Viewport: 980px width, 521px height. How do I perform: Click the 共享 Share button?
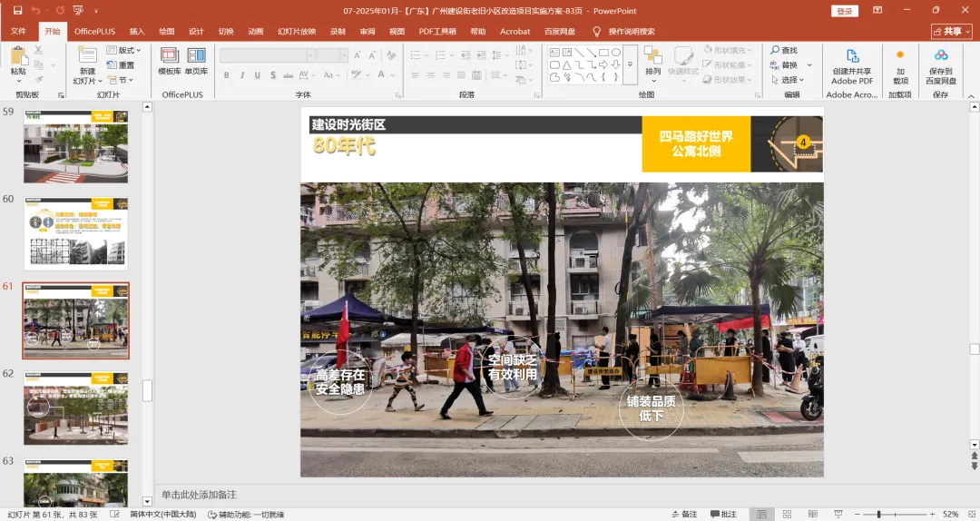[x=952, y=31]
